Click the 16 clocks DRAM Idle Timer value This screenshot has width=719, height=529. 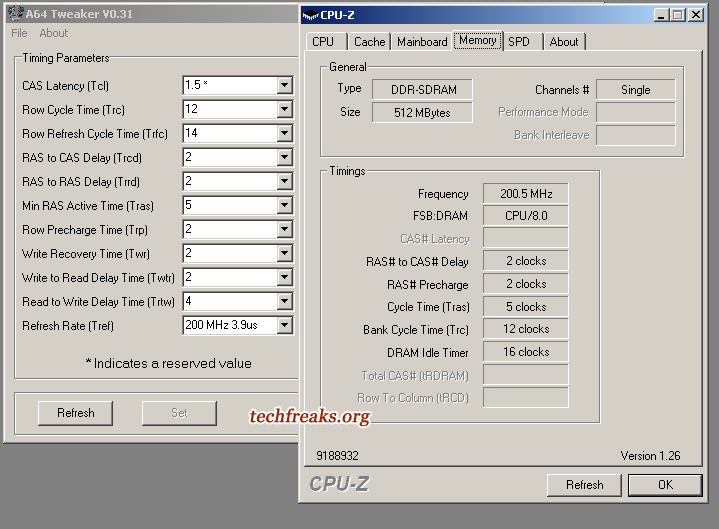point(526,352)
